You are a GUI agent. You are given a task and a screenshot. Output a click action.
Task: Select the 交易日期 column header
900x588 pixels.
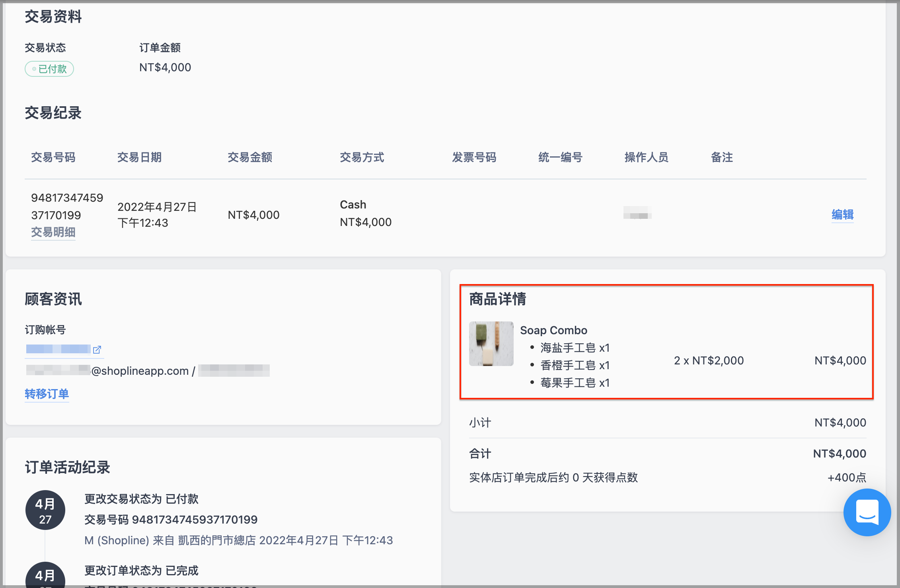139,157
